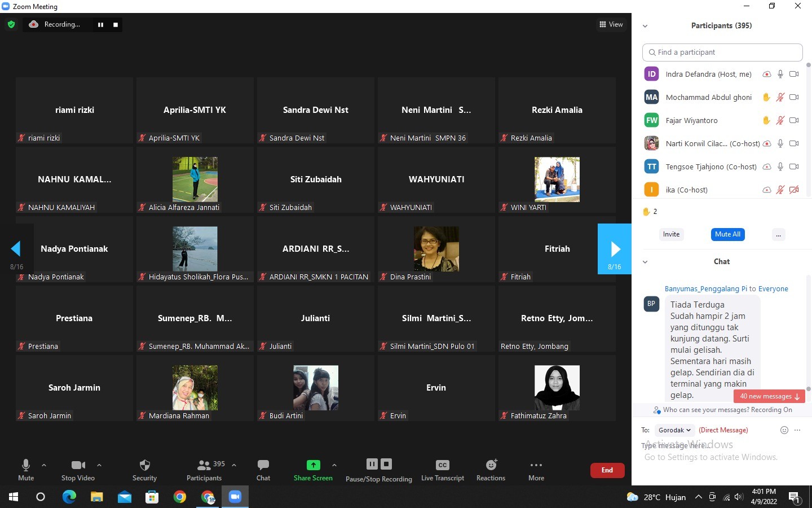Click Mute All button
Screen dimensions: 812x508
727,234
